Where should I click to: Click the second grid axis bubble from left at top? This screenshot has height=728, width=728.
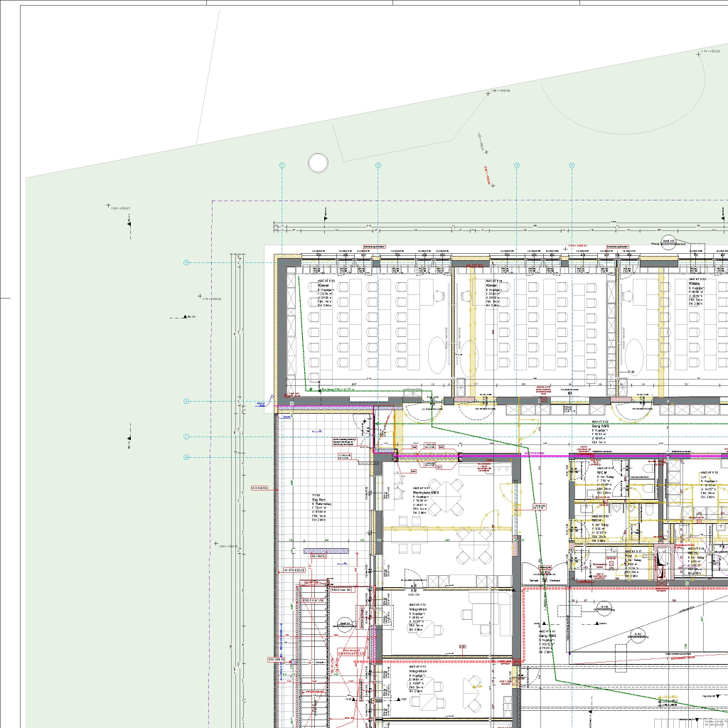pyautogui.click(x=378, y=165)
